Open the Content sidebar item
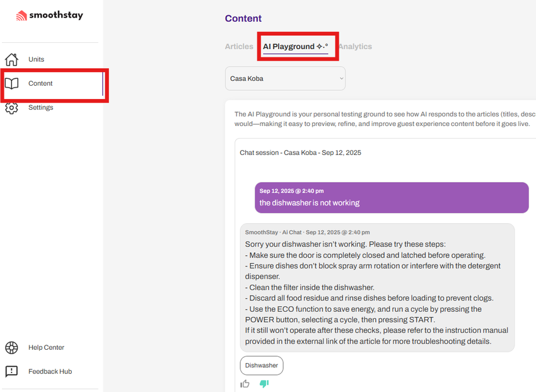Image resolution: width=536 pixels, height=392 pixels. click(x=40, y=83)
